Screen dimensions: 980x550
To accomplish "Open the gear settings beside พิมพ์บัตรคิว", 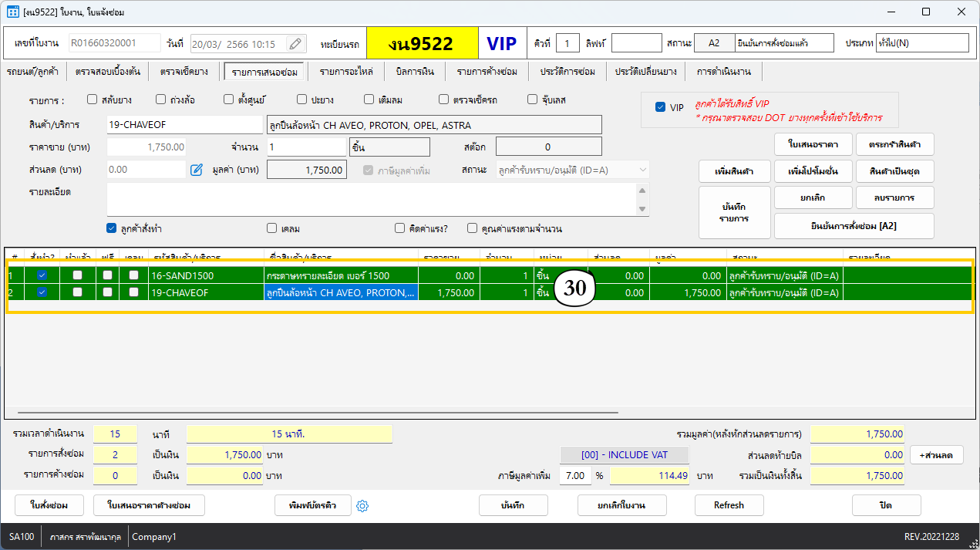I will [364, 506].
